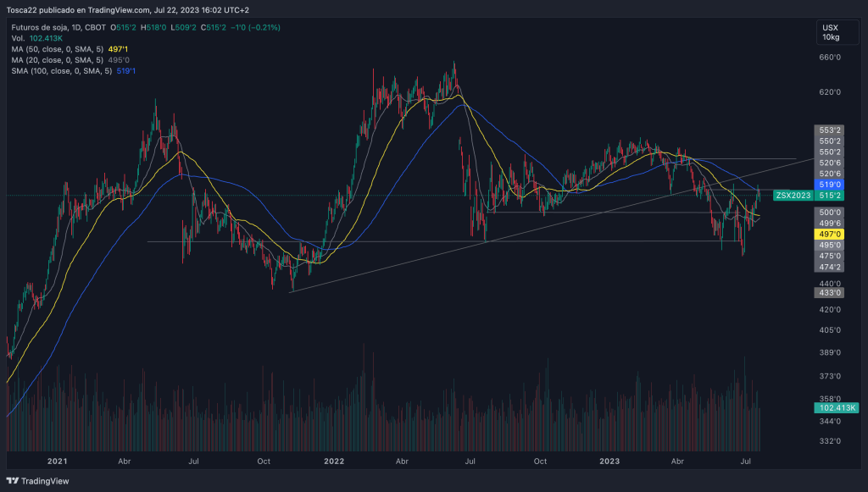Click the 2022 label on time axis
This screenshot has height=492, width=868.
334,461
